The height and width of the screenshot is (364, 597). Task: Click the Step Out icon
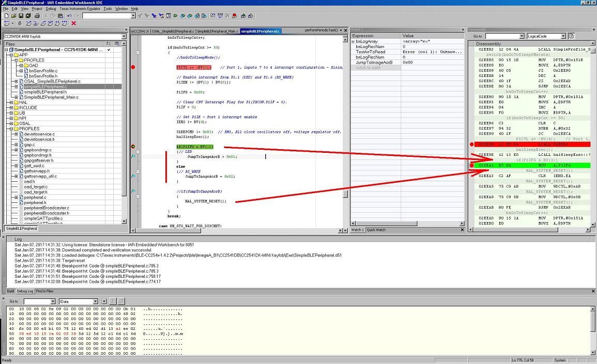[x=43, y=23]
